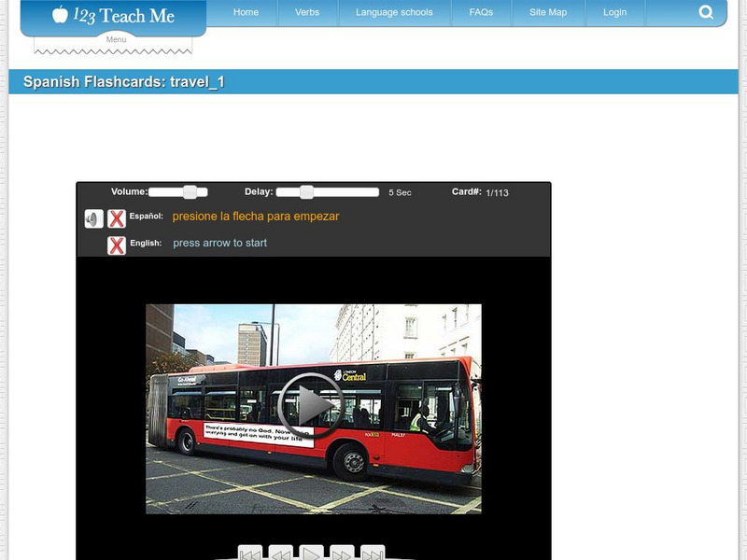
Task: Open Language schools menu item
Action: pos(394,12)
